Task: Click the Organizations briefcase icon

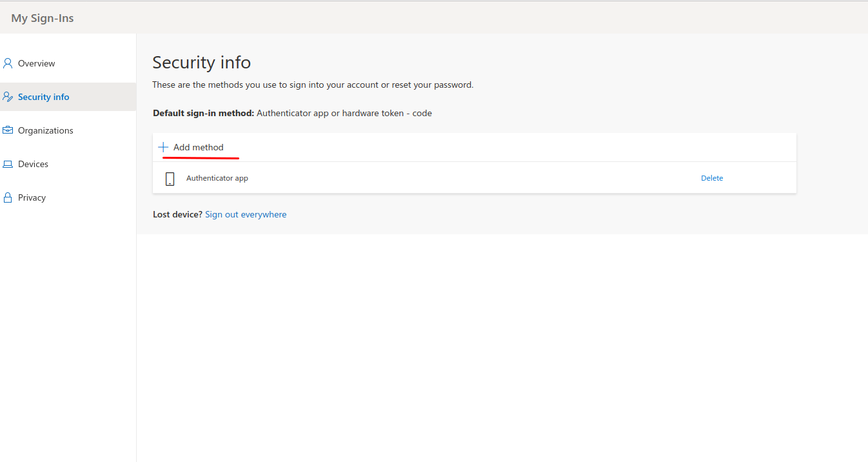Action: click(8, 130)
